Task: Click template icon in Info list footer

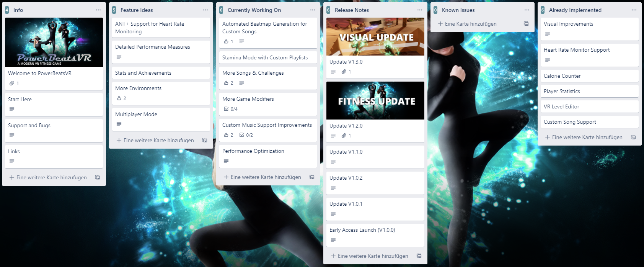Action: click(x=98, y=177)
